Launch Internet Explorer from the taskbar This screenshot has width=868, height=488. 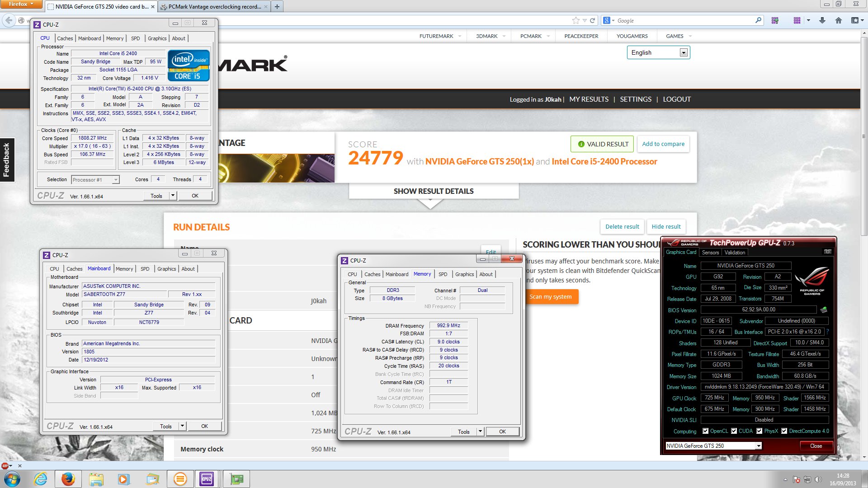[x=41, y=479]
